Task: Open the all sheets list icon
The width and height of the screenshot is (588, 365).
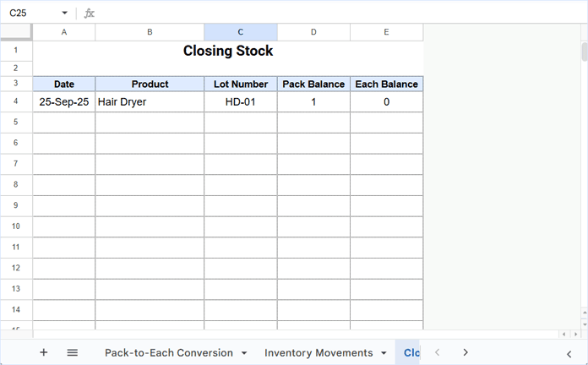Action: (73, 352)
